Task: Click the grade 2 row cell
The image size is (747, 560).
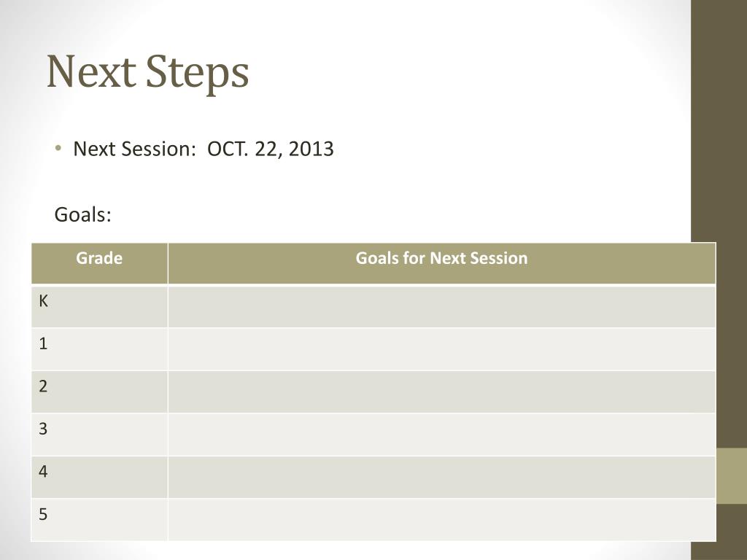Action: [99, 392]
